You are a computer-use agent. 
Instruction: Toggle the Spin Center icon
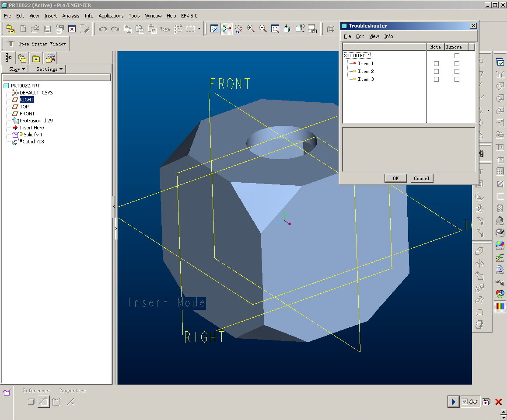(x=227, y=29)
